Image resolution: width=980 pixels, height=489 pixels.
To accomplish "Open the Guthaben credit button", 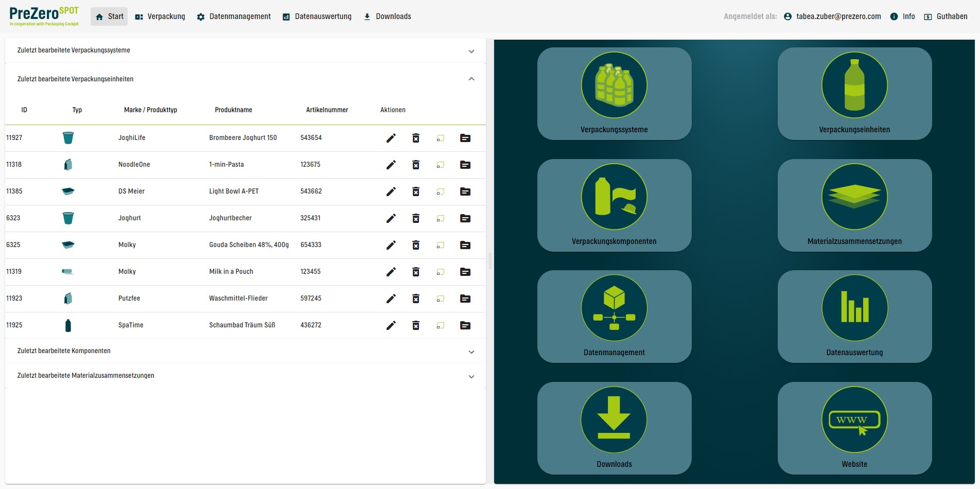I will 946,16.
